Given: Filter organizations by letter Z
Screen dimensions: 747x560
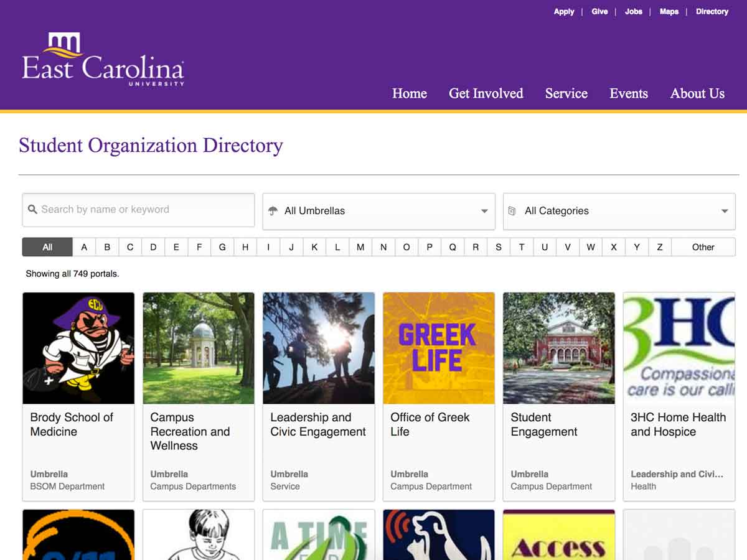Looking at the screenshot, I should [660, 247].
